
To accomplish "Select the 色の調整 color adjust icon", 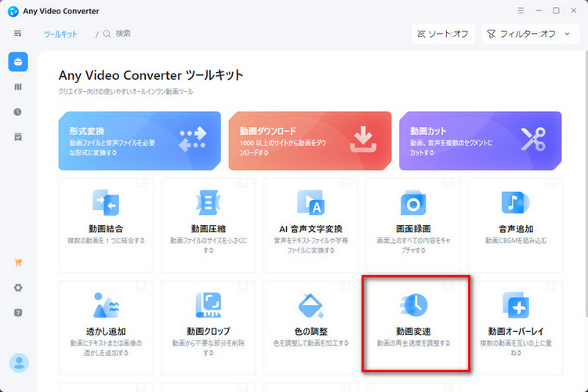I will [311, 305].
